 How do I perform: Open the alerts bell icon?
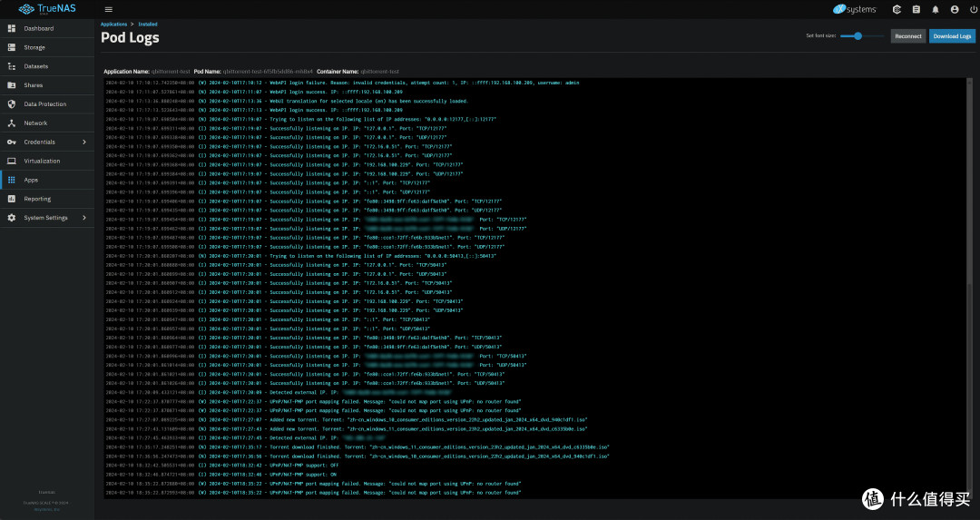(x=936, y=9)
